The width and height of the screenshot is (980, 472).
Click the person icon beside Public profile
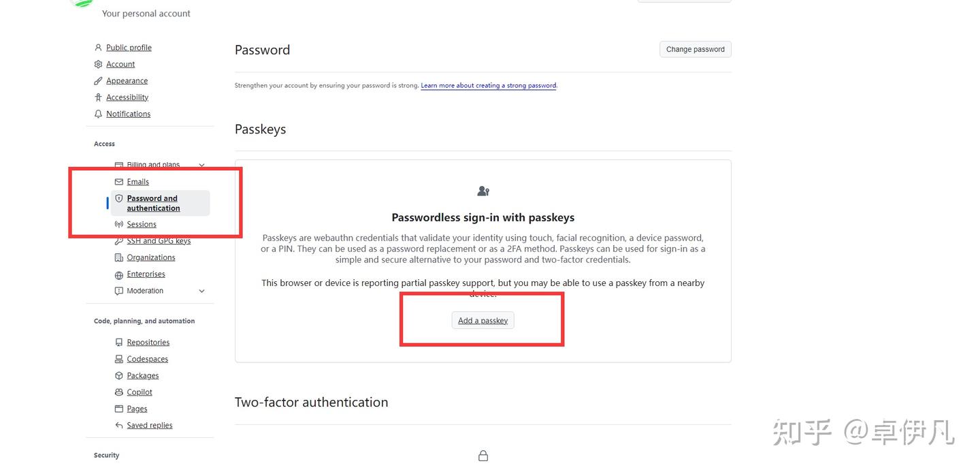click(x=98, y=48)
